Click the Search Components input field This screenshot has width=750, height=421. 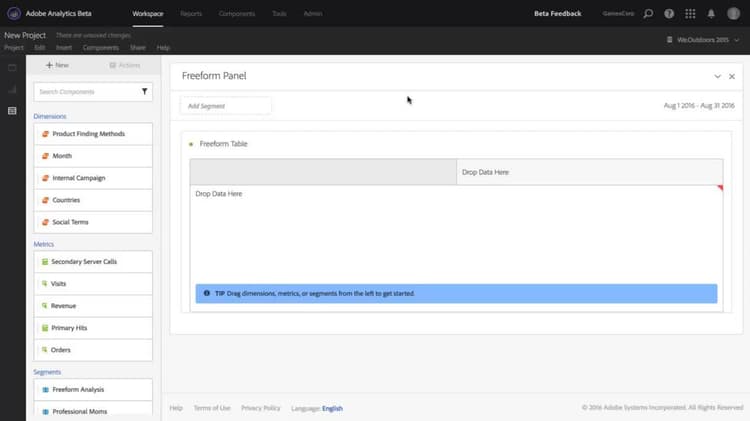tap(93, 91)
